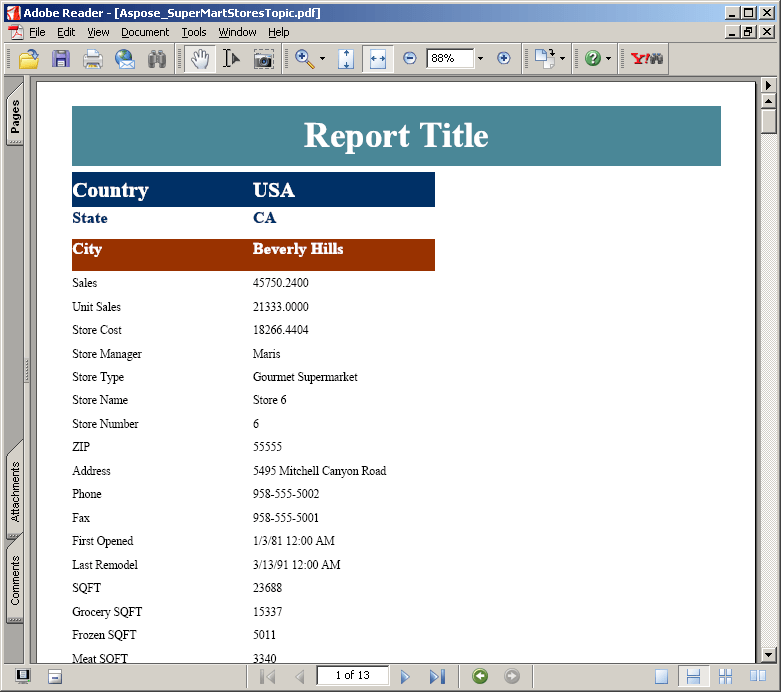This screenshot has height=692, width=781.
Task: Click the 'Report Title' heading
Action: [x=396, y=136]
